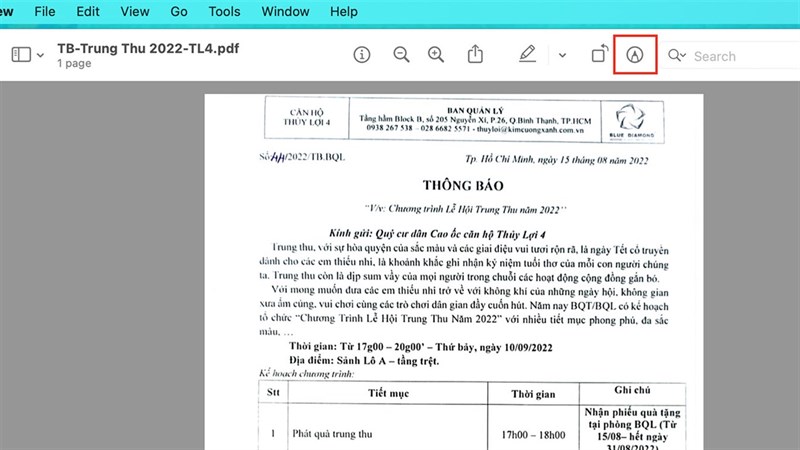This screenshot has width=800, height=450.
Task: Click 'CĂN HỘ THỦY LỢI 4' header cell
Action: [x=307, y=117]
